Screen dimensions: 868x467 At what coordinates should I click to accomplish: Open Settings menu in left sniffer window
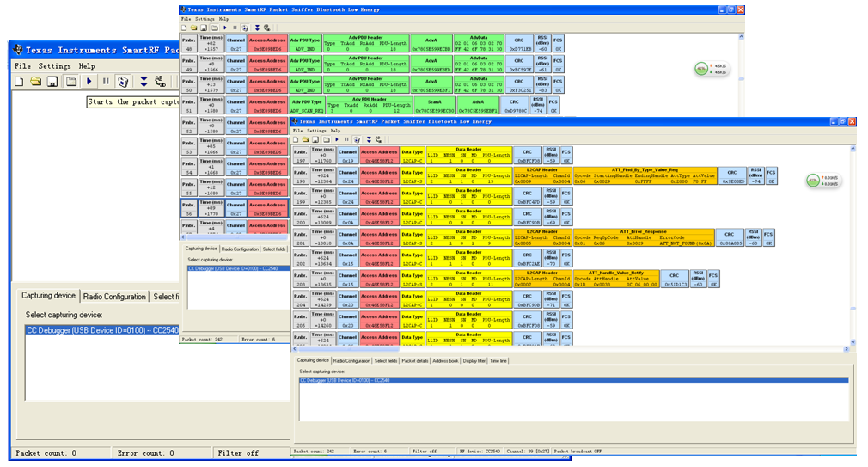tap(54, 66)
